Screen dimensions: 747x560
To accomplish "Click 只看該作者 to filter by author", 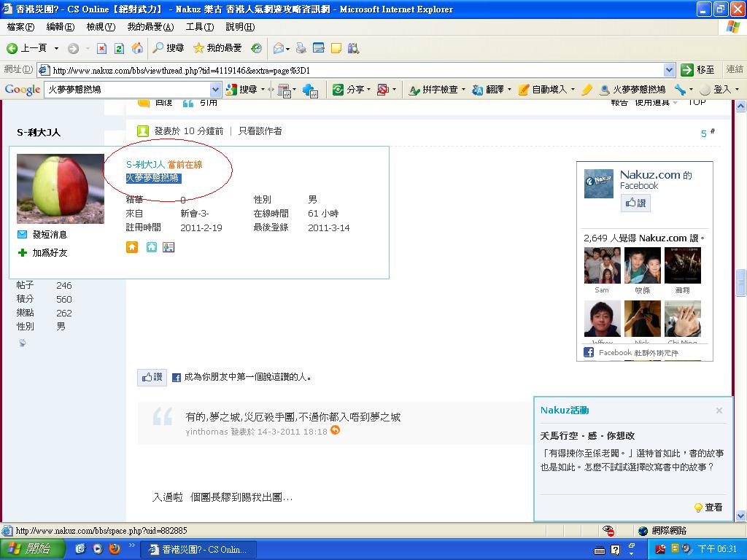I will point(260,131).
